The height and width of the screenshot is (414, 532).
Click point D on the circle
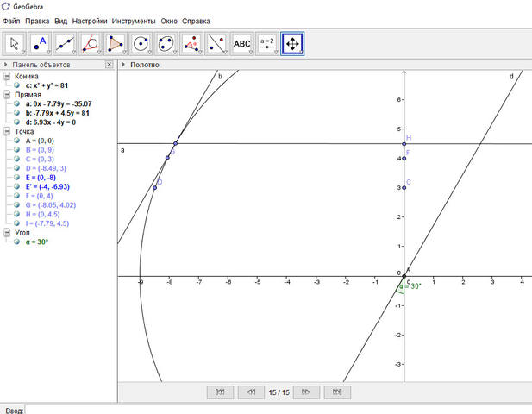click(x=154, y=188)
